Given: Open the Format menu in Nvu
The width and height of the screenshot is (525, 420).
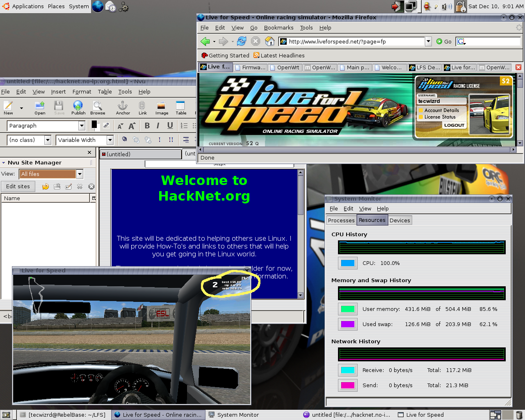Looking at the screenshot, I should (82, 91).
